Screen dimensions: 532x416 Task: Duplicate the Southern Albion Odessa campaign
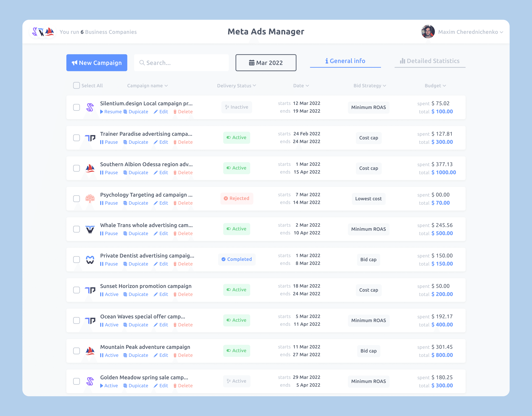136,172
